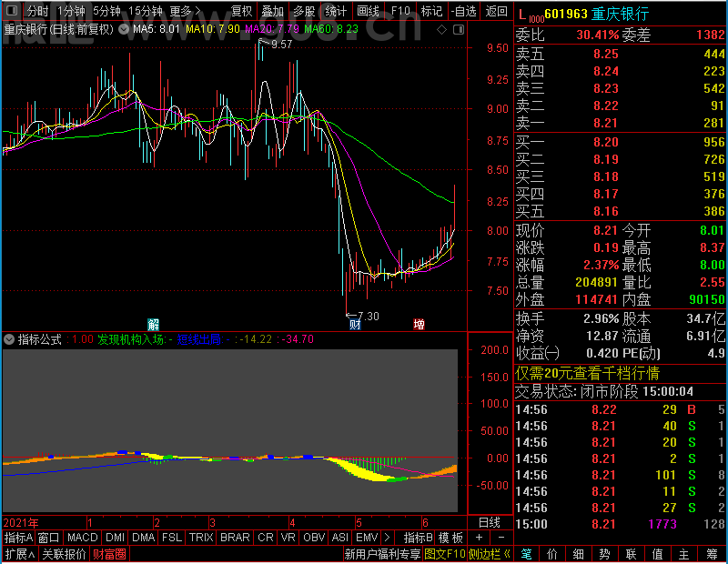Screen dimensions: 728x564
Task: Switch indicator to FSL
Action: pos(171,538)
